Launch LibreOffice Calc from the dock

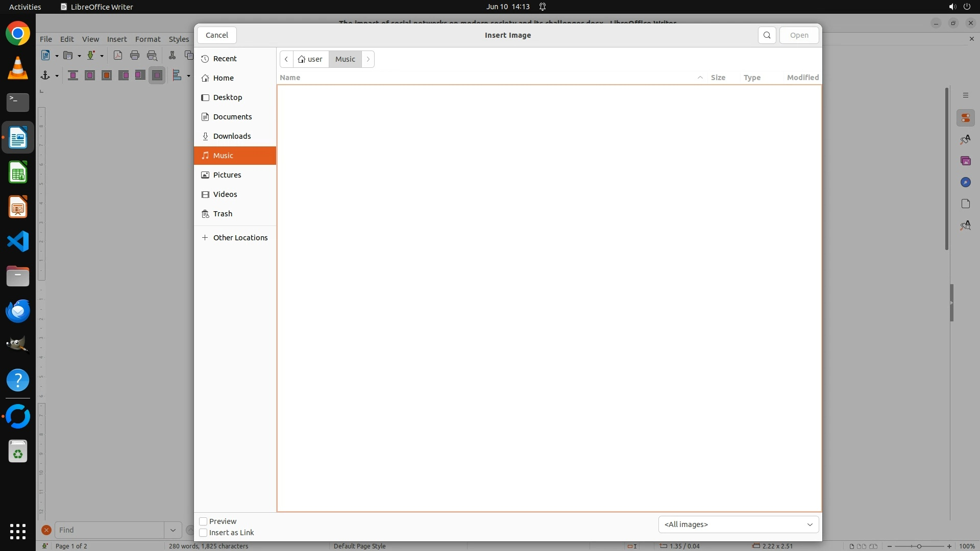(x=18, y=173)
